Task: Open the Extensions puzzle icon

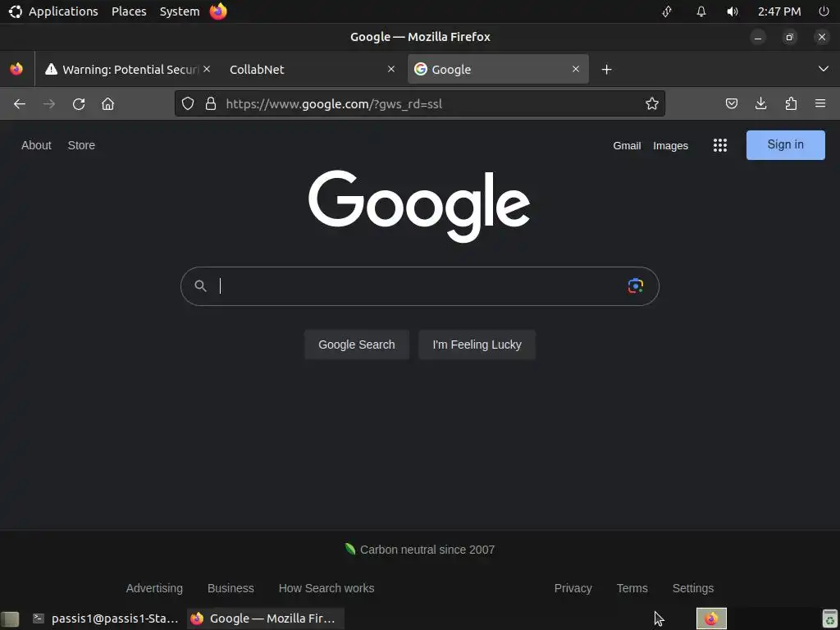Action: (x=791, y=103)
